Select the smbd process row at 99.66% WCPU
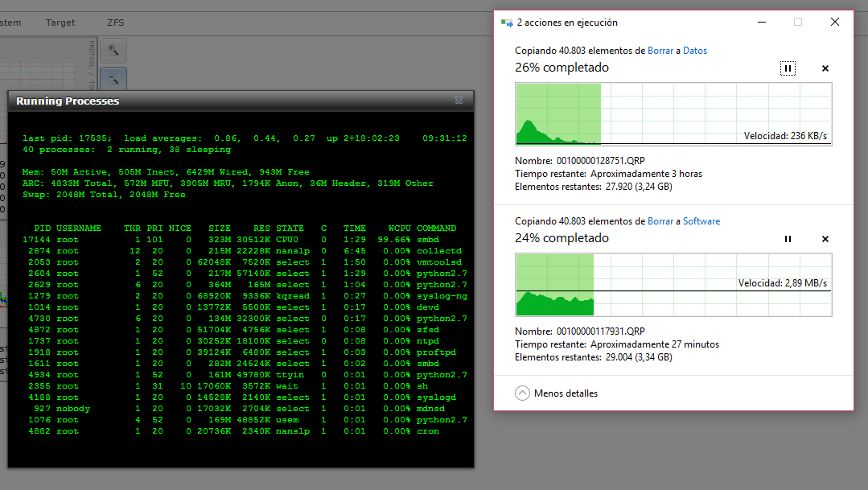 point(240,240)
